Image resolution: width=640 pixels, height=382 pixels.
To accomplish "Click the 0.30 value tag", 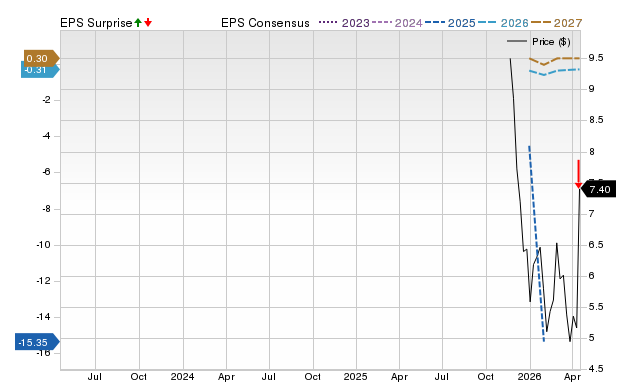I will pyautogui.click(x=41, y=58).
